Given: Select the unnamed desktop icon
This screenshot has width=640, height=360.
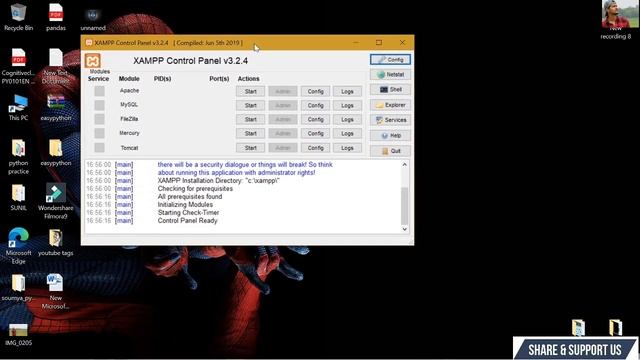Looking at the screenshot, I should [93, 18].
